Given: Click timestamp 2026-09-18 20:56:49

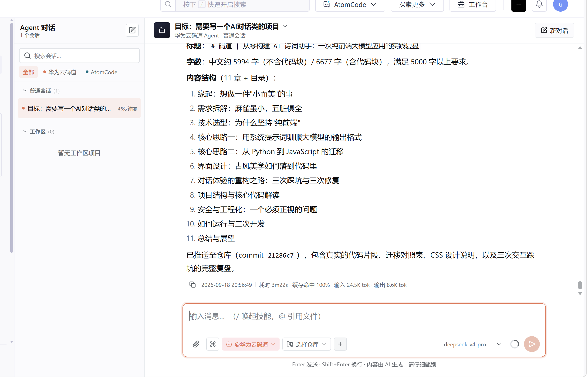Looking at the screenshot, I should pyautogui.click(x=227, y=285).
